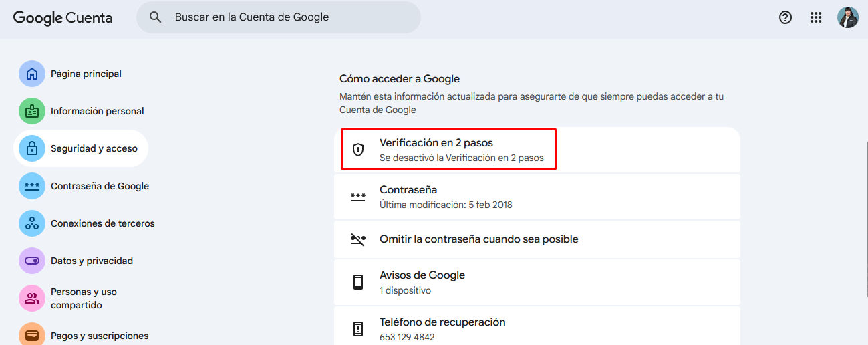Go to Datos y privacidad section

click(92, 261)
